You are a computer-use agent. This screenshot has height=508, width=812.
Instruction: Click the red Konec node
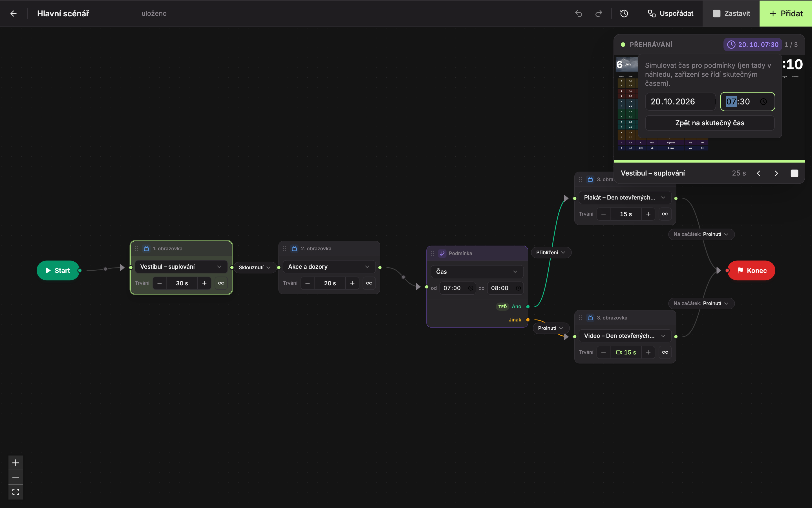(751, 270)
